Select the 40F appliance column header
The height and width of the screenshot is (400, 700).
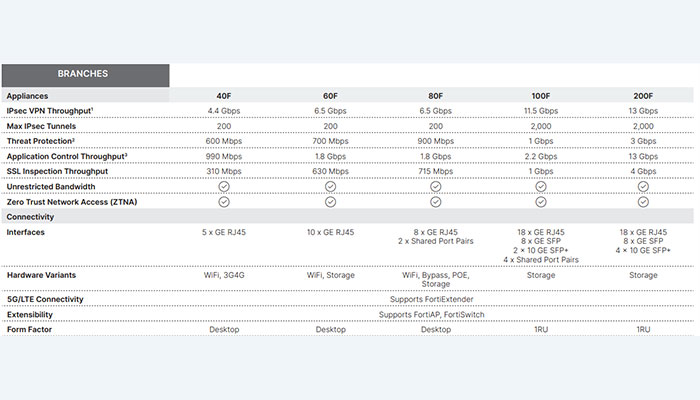(224, 96)
